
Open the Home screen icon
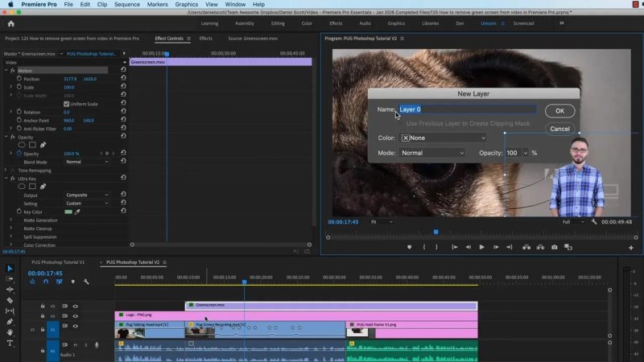point(11,24)
